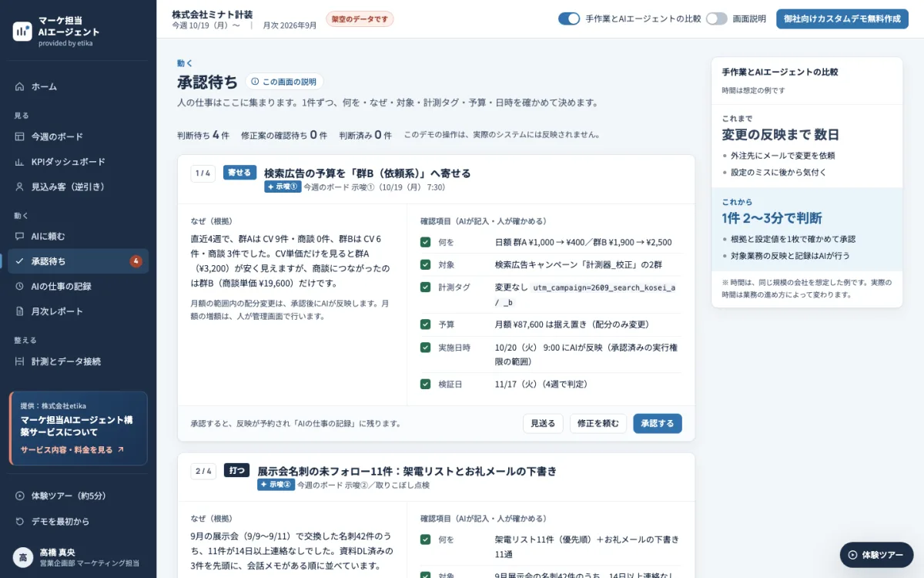This screenshot has width=924, height=578.
Task: Click the document icon for 月次レポート
Action: point(20,311)
